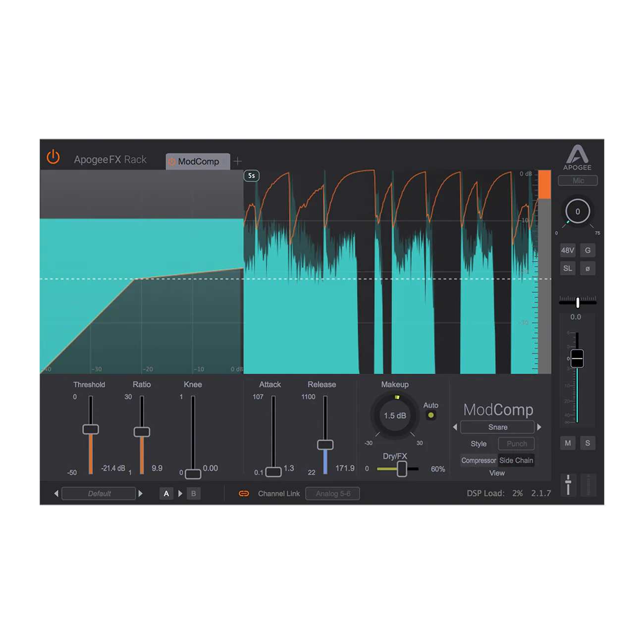Click the Apogee logo
Image resolution: width=644 pixels, height=644 pixels.
(577, 158)
